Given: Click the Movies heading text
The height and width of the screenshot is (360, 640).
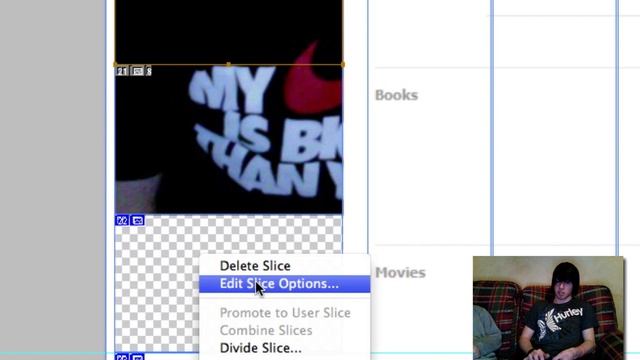Looking at the screenshot, I should click(400, 272).
